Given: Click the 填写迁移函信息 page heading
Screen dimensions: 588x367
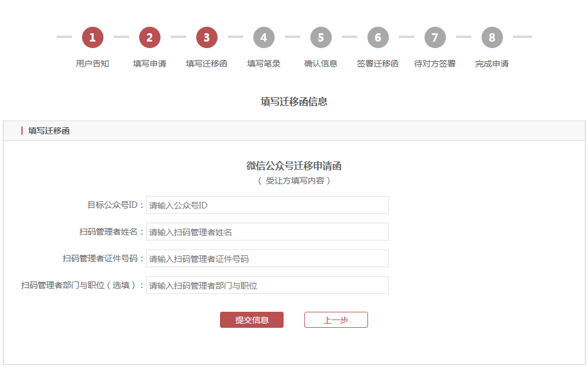Looking at the screenshot, I should point(294,102).
